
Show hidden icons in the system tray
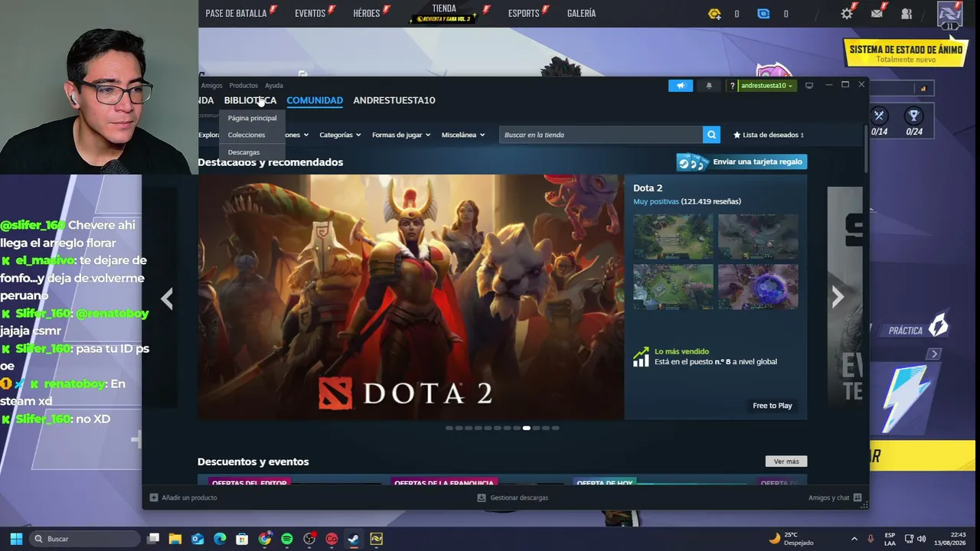854,539
